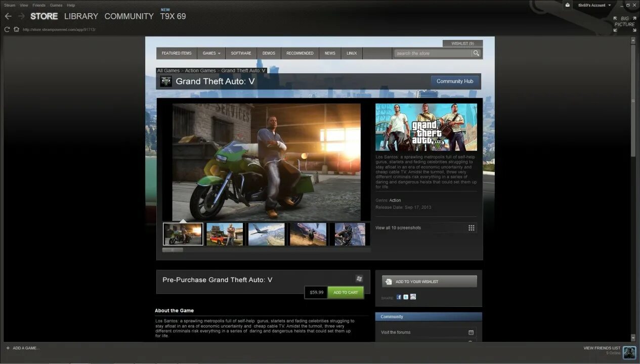Open the T9X 69 profile tab
The height and width of the screenshot is (364, 640).
(173, 16)
